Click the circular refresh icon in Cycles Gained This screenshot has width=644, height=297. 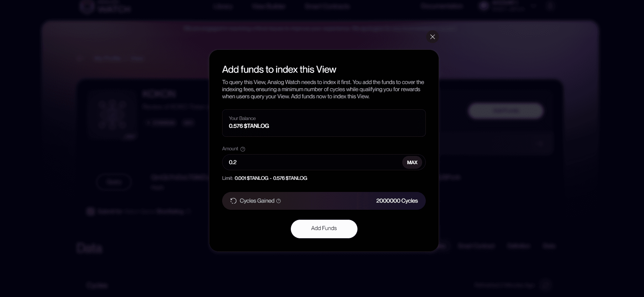point(233,201)
